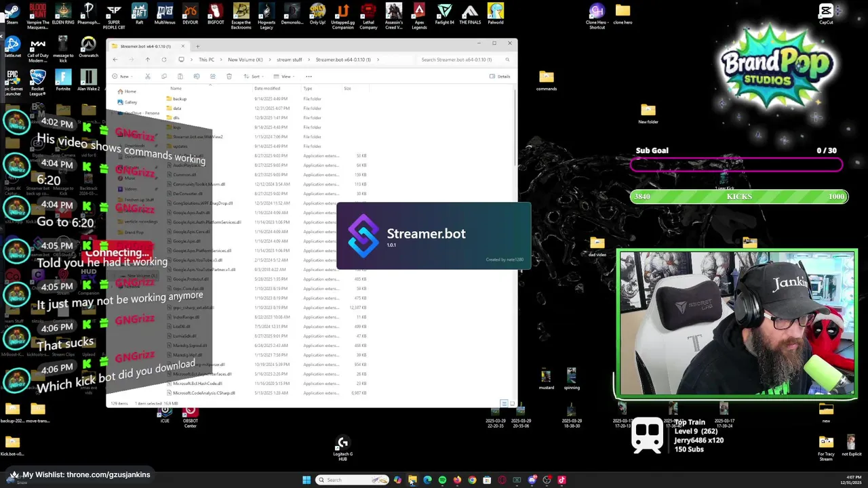Toggle the Details pane button
Image resolution: width=868 pixels, height=488 pixels.
[x=500, y=76]
